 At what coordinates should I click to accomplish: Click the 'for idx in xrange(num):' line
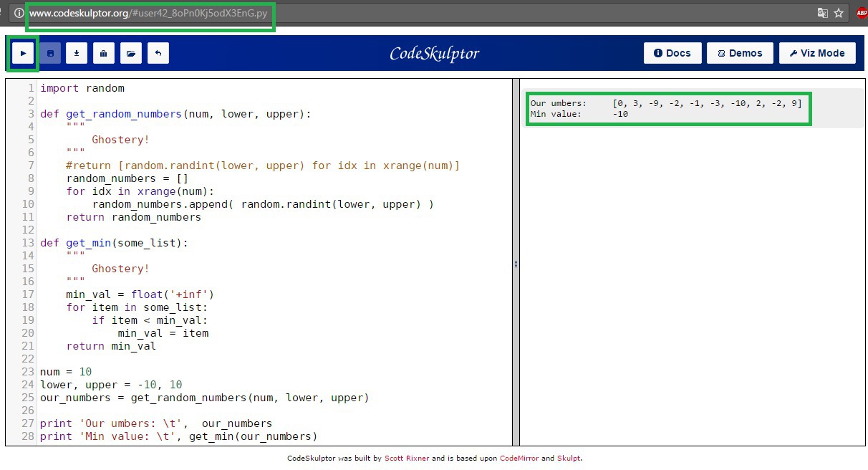point(140,191)
